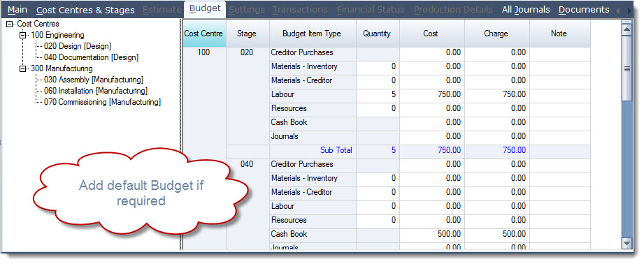Open the Estimate tab
The width and height of the screenshot is (644, 264).
coord(162,10)
